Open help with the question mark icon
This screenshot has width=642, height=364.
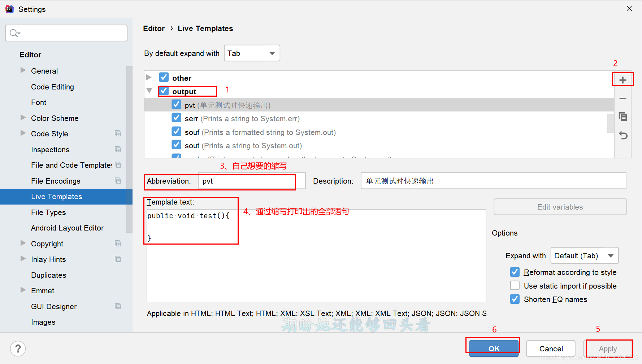coord(18,348)
